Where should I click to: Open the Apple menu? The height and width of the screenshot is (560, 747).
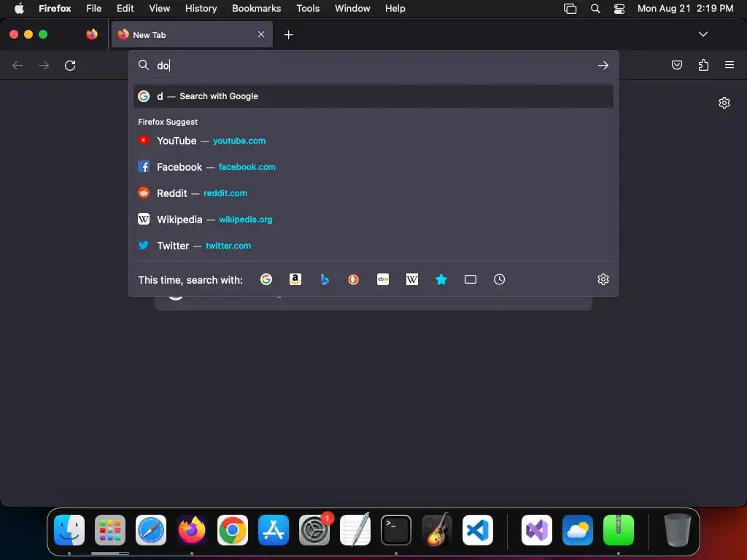[x=19, y=8]
